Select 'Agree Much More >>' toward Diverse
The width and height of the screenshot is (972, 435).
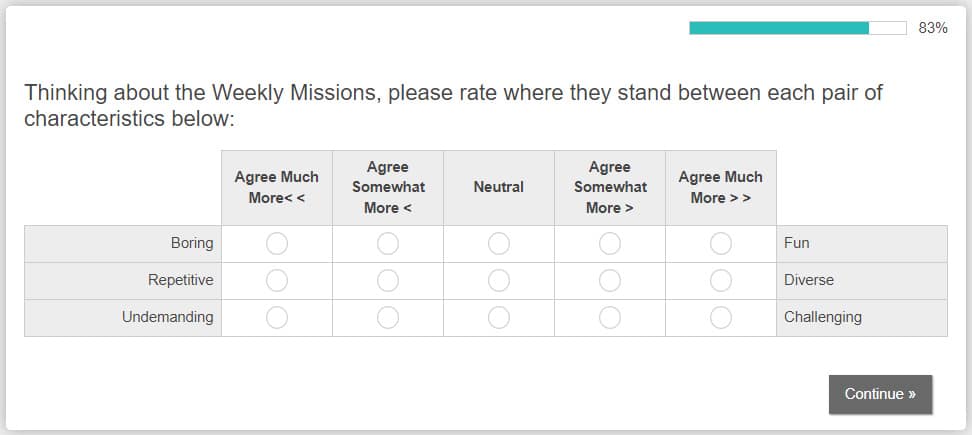pos(721,281)
